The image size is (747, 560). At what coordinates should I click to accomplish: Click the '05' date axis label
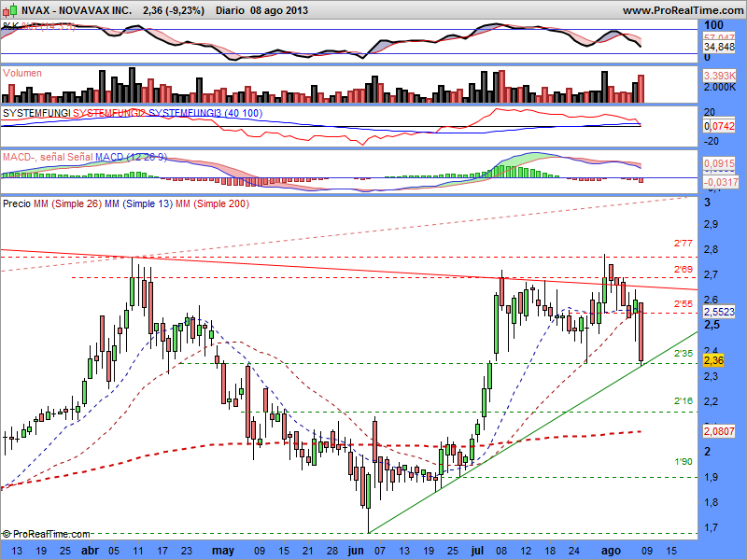coord(114,551)
